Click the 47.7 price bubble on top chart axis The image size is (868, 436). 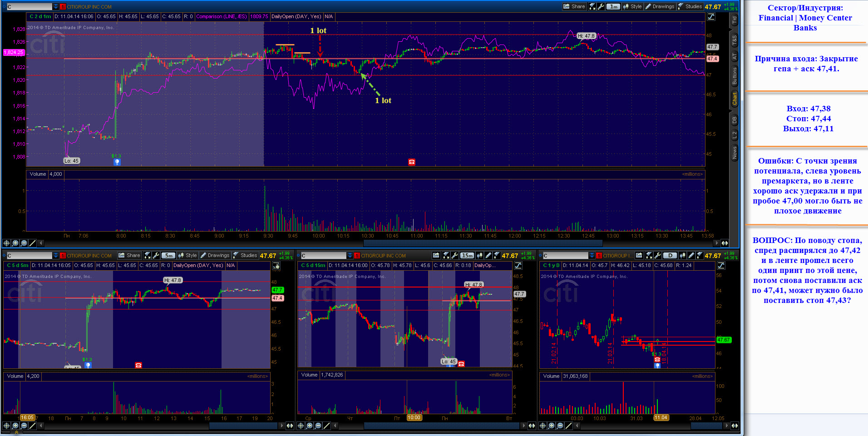(x=712, y=47)
